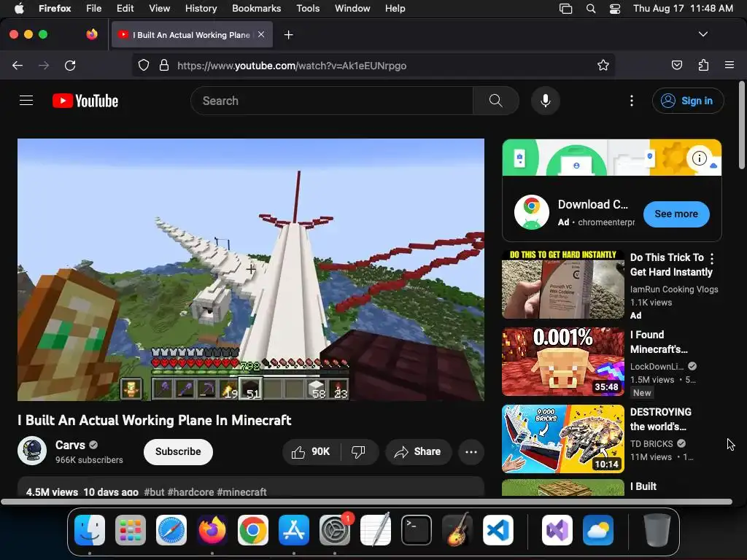
Task: Open Safari from the dock
Action: click(171, 530)
